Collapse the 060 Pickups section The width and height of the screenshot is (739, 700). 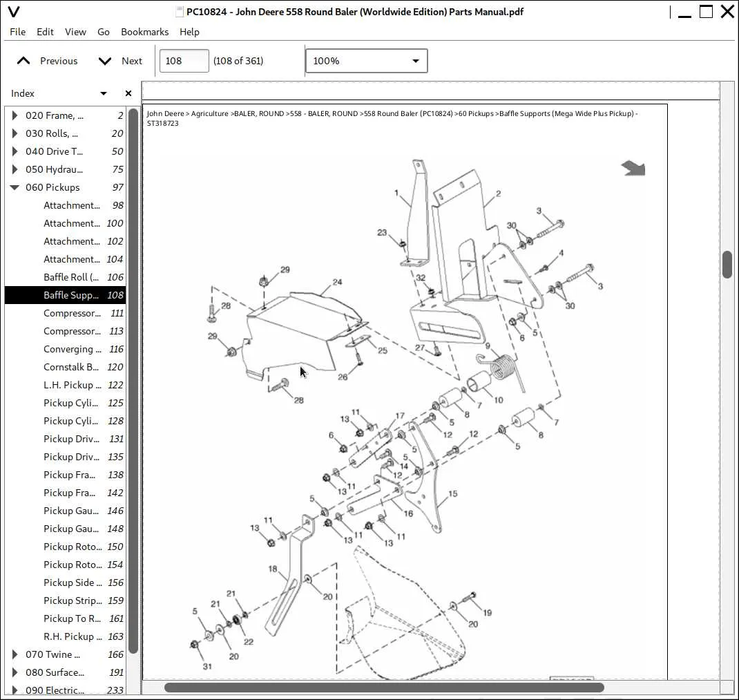click(x=15, y=187)
